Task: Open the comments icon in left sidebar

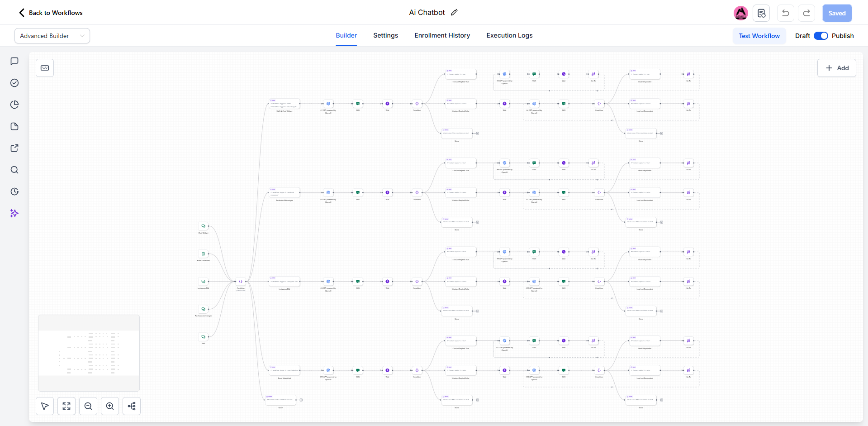Action: pyautogui.click(x=14, y=61)
